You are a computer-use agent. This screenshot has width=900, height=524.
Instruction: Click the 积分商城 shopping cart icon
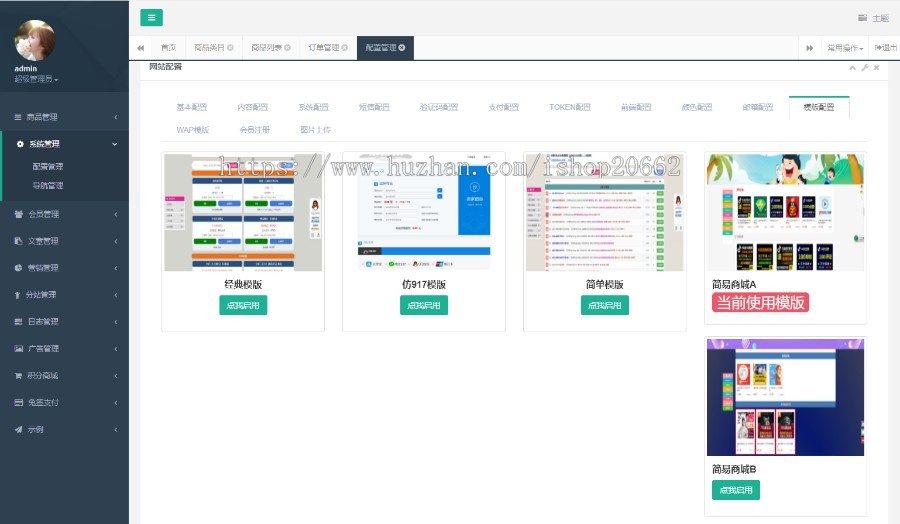[x=18, y=375]
